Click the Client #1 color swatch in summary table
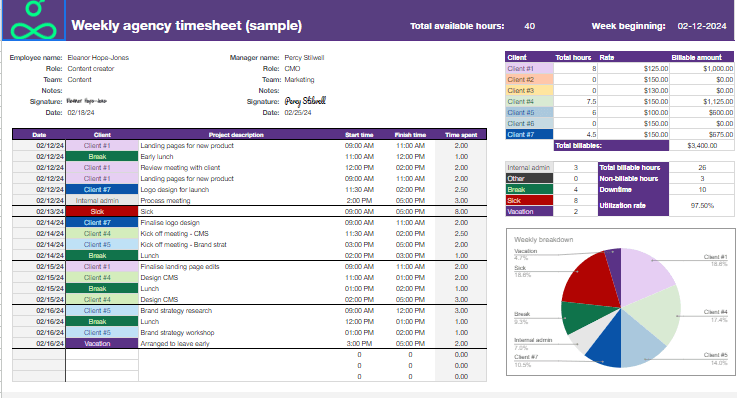This screenshot has width=737, height=398. click(529, 69)
